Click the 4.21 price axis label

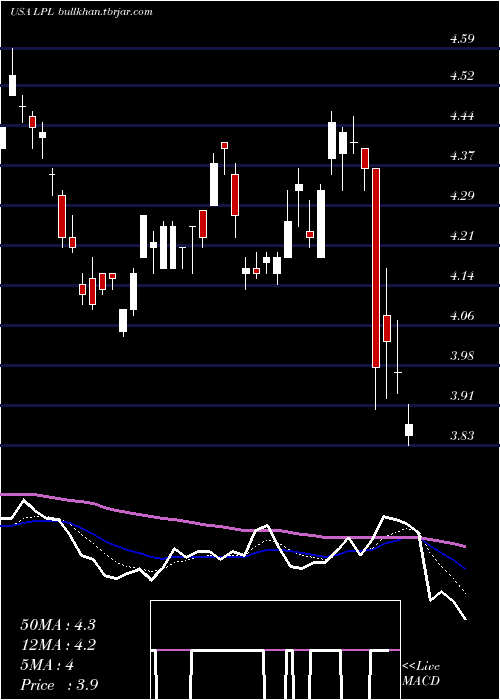tap(462, 236)
